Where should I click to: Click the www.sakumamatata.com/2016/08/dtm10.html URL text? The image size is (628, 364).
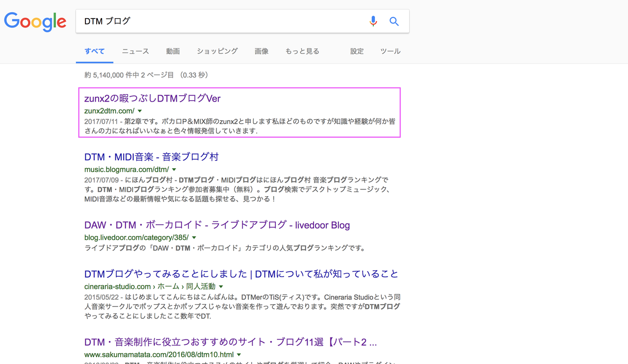pyautogui.click(x=159, y=355)
